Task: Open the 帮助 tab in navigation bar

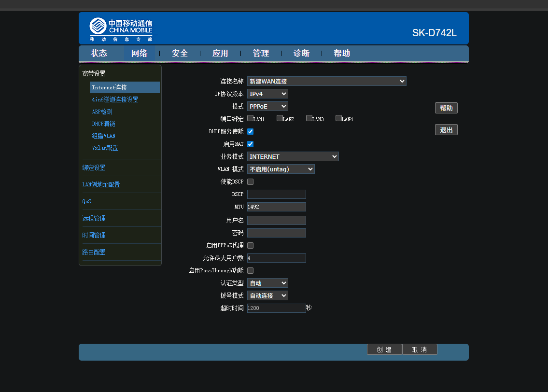Action: [x=342, y=54]
